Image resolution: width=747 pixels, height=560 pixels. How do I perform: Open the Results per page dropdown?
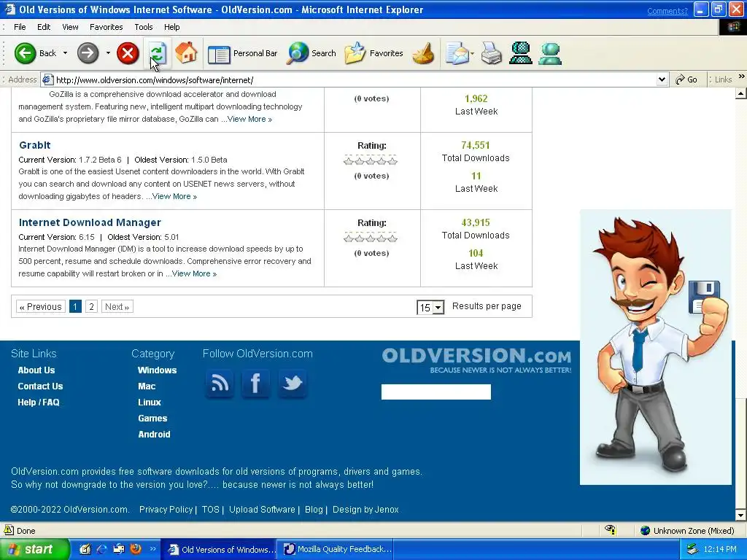pyautogui.click(x=438, y=307)
